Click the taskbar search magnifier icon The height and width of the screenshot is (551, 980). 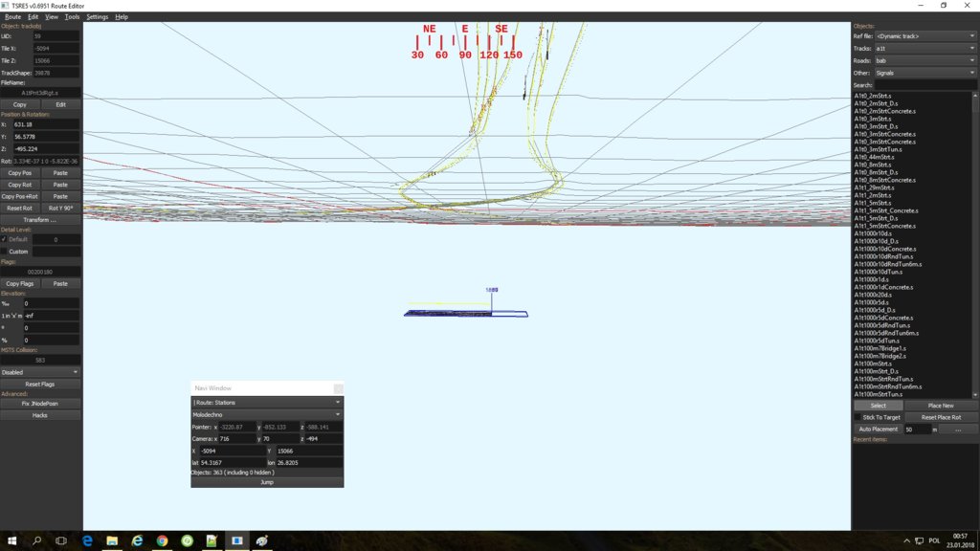(x=37, y=540)
